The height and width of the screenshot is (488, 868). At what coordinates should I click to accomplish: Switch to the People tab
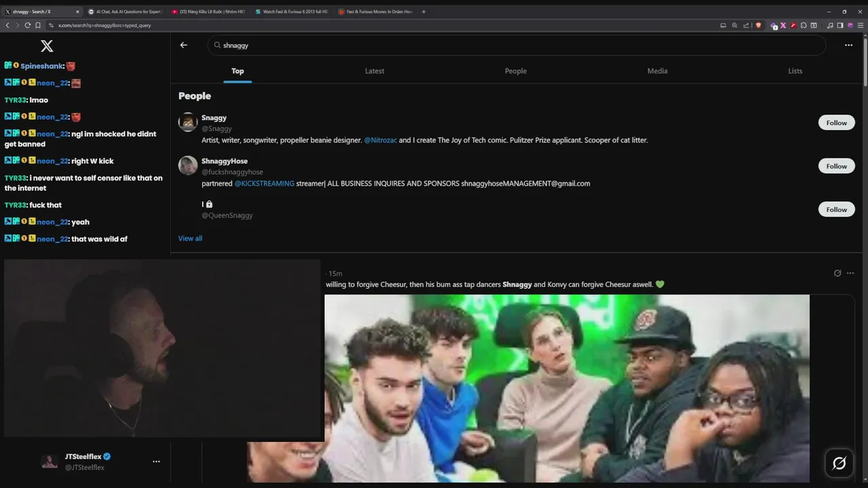(515, 70)
